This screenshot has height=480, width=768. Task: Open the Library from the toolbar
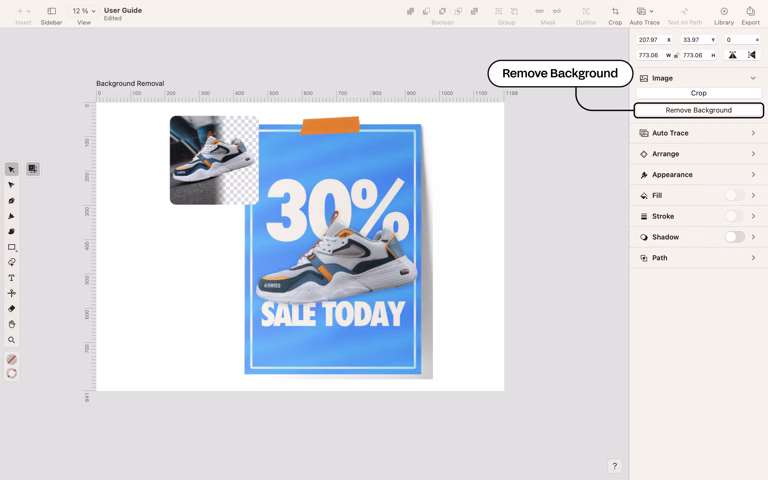pyautogui.click(x=724, y=11)
